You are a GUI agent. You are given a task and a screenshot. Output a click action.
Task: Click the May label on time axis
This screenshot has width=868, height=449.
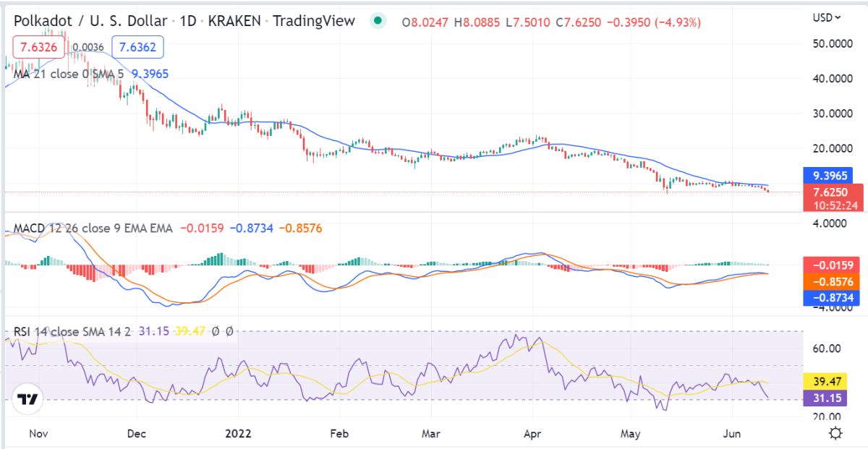631,434
